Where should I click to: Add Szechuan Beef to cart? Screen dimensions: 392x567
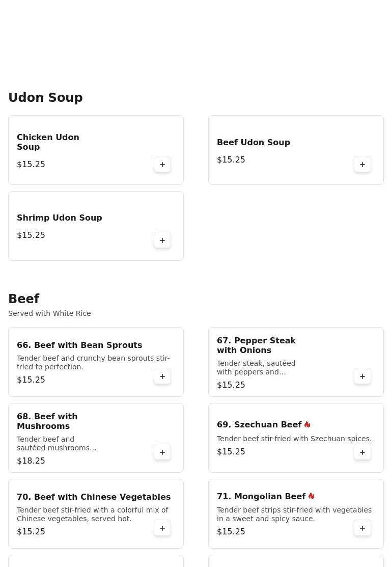pyautogui.click(x=362, y=452)
